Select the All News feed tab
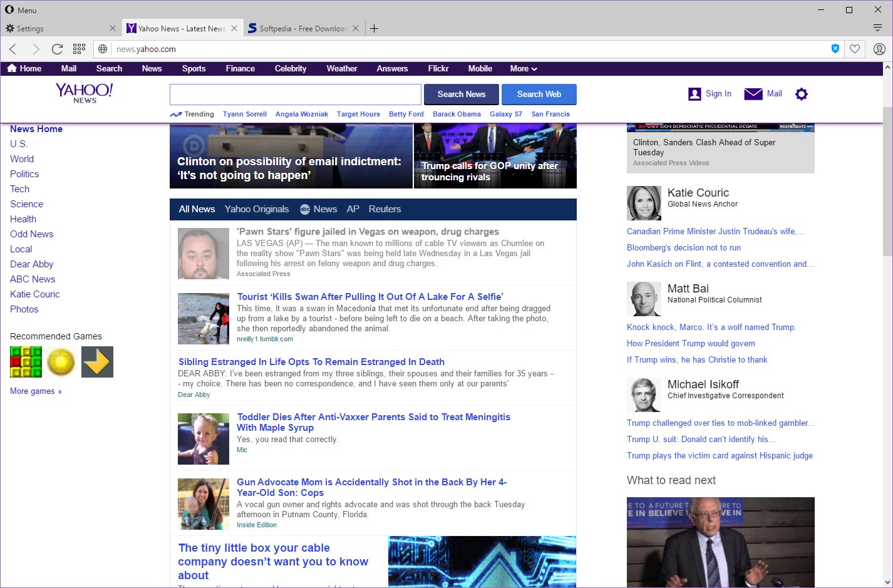The width and height of the screenshot is (893, 588). click(x=197, y=209)
